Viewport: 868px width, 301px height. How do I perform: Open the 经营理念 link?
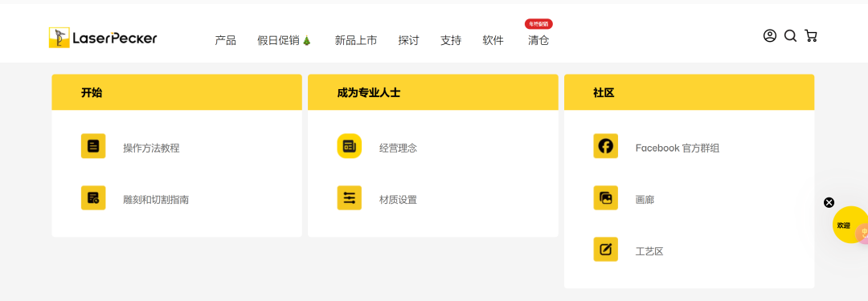point(398,148)
